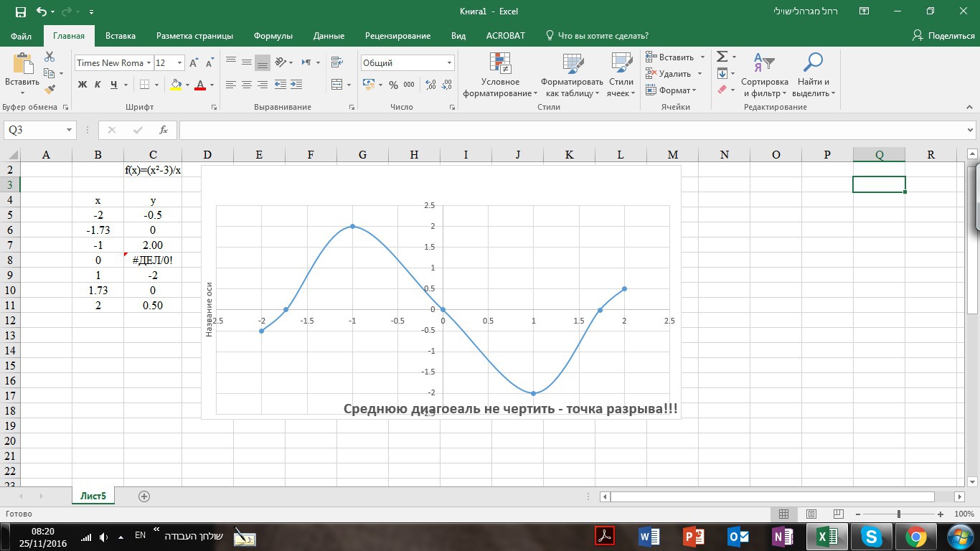
Task: Open the Условное форматирование dropdown
Action: (x=500, y=75)
